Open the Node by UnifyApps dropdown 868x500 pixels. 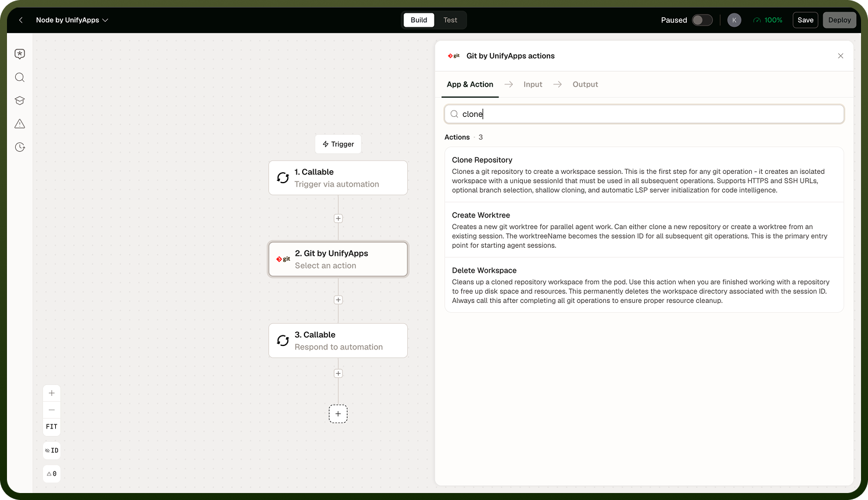(x=72, y=20)
